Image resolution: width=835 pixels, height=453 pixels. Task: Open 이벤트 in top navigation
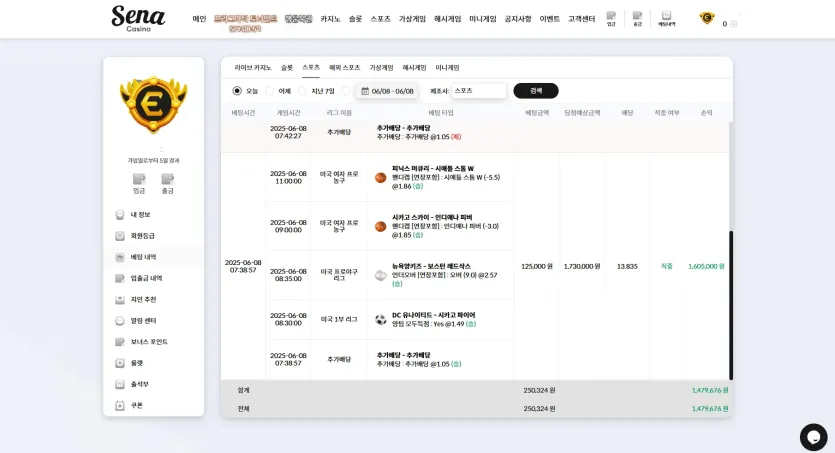point(550,19)
